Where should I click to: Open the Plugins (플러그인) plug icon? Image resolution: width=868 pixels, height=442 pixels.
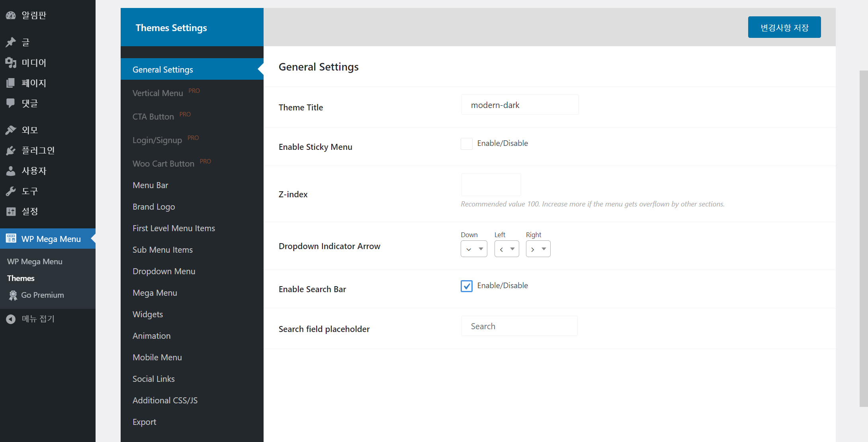(x=11, y=150)
